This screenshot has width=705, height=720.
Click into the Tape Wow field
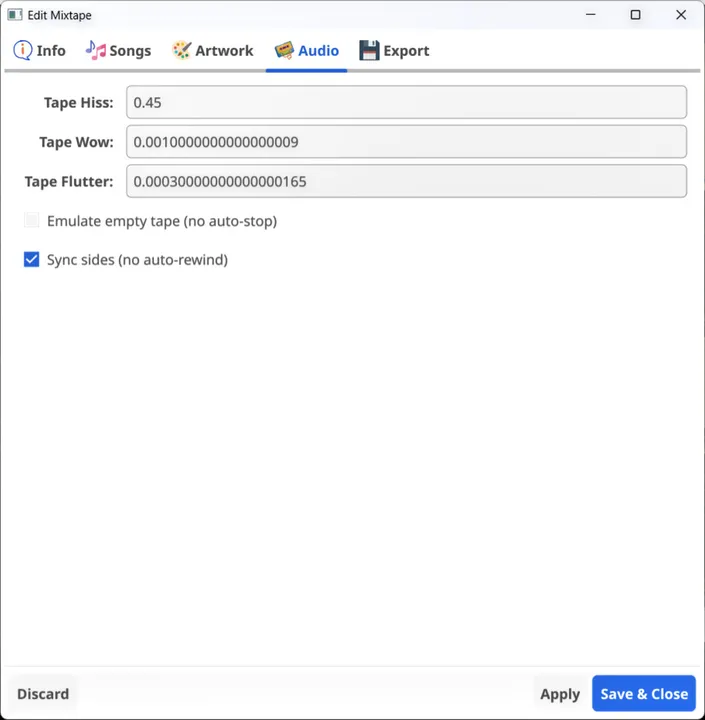[406, 142]
